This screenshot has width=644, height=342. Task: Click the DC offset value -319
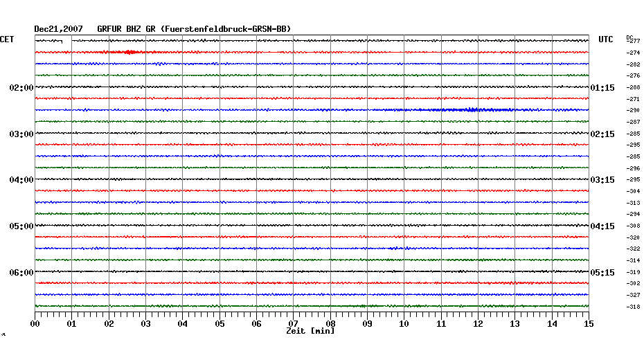[x=634, y=272]
